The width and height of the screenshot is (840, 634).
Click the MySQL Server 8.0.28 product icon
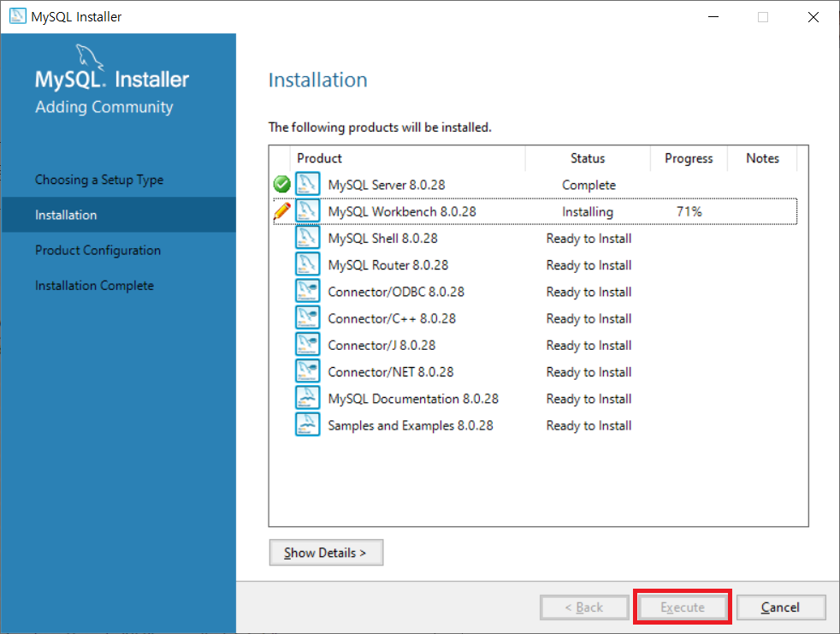pyautogui.click(x=307, y=184)
